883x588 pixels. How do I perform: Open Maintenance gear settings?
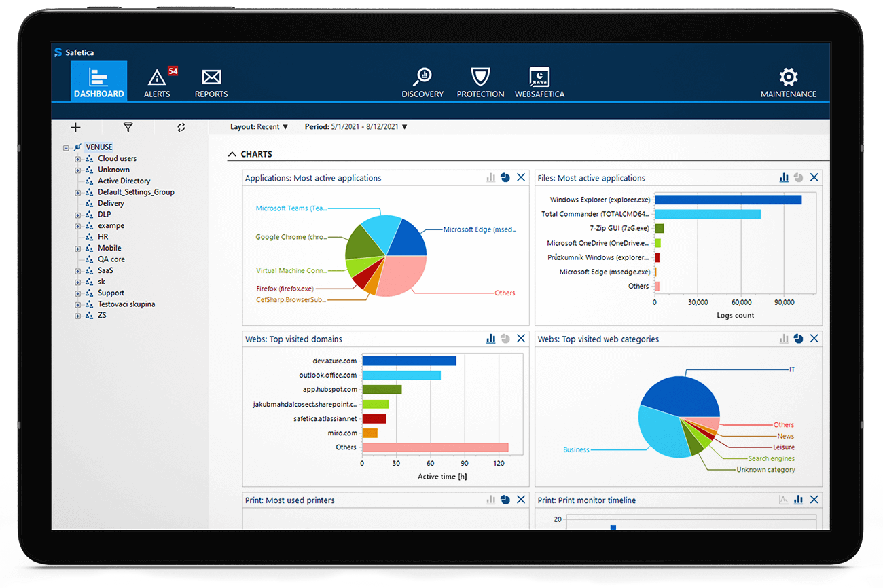click(x=789, y=83)
